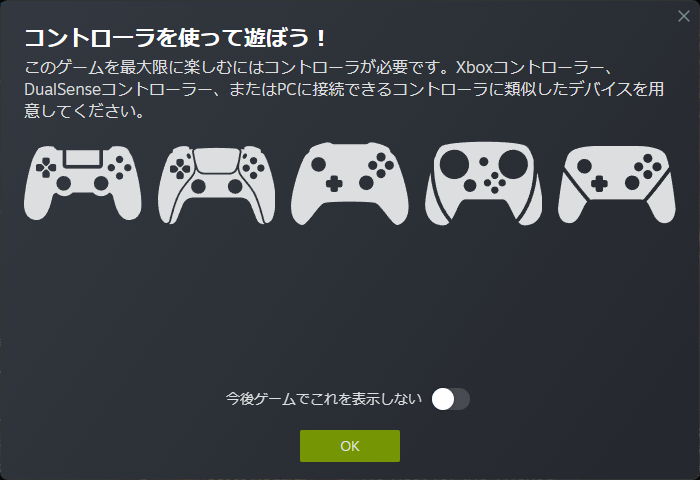Confirm the dialog with the green OK button

(350, 446)
